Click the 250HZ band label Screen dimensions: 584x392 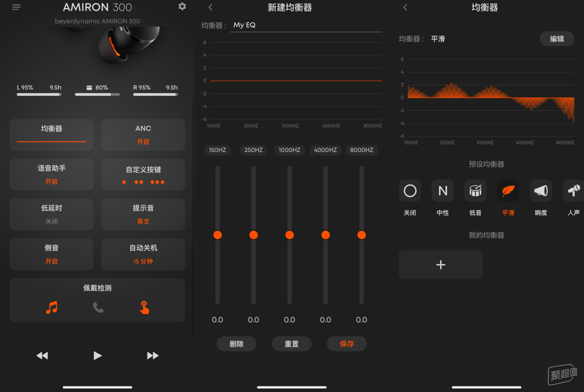(254, 150)
